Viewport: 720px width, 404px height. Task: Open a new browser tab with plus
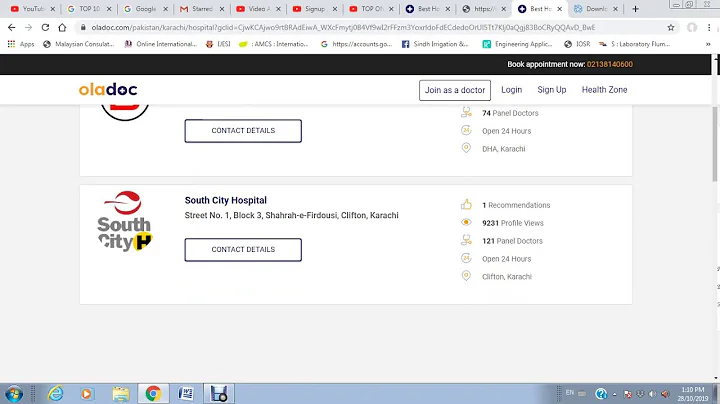click(636, 9)
